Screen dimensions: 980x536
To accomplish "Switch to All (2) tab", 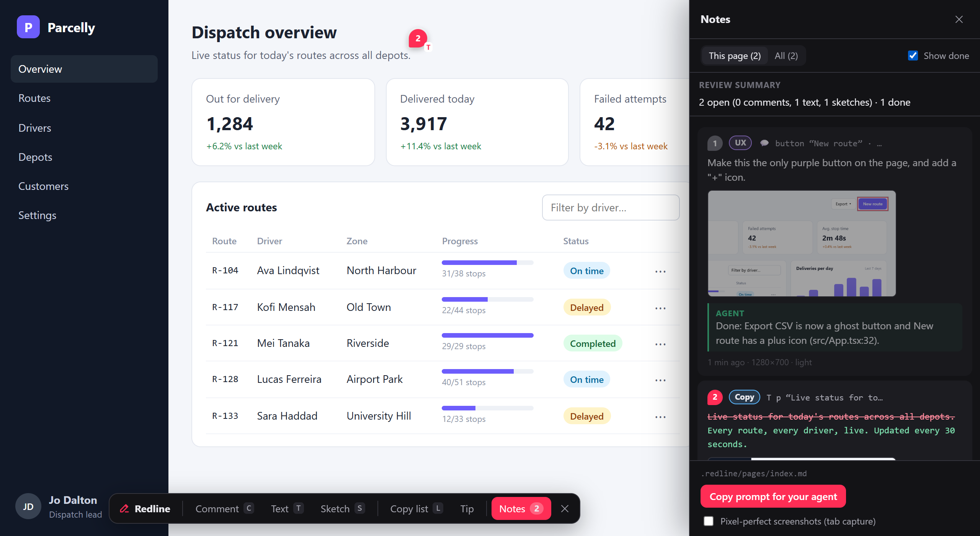I will click(786, 56).
